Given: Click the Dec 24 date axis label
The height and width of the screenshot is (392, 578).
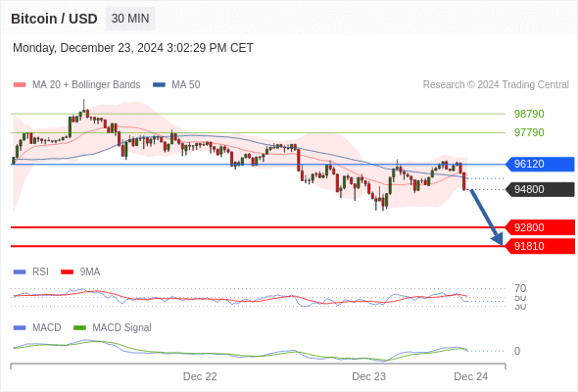Looking at the screenshot, I should pos(471,376).
